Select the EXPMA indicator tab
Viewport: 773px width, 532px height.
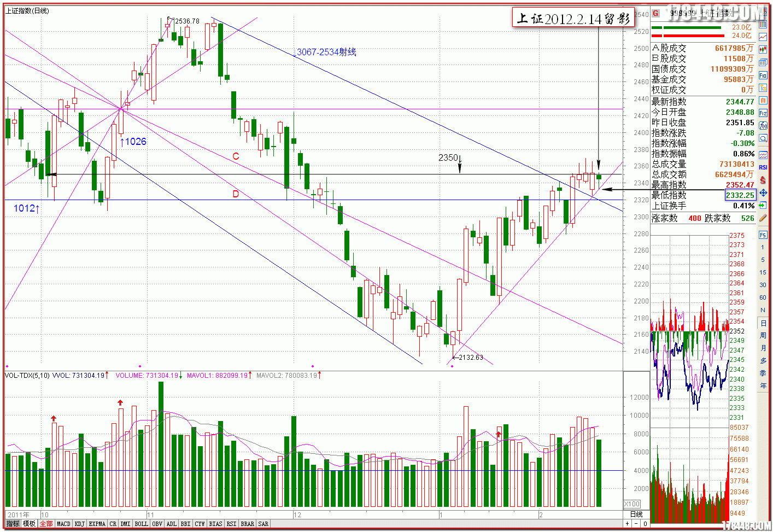(97, 524)
